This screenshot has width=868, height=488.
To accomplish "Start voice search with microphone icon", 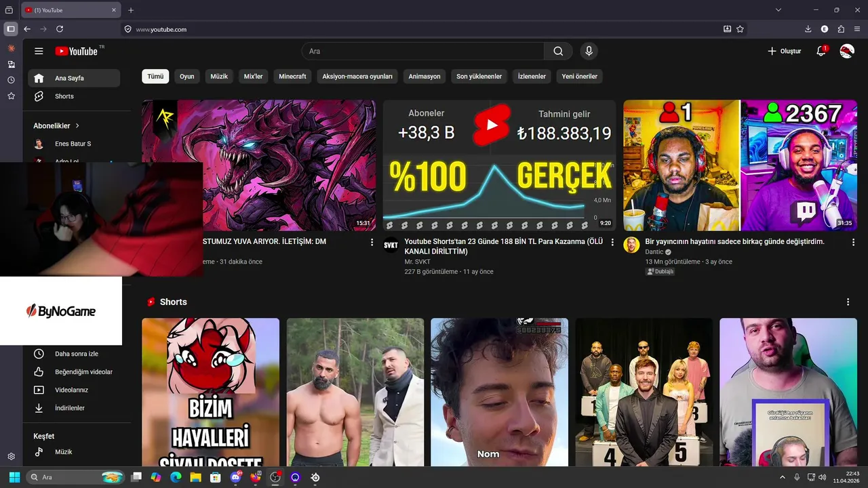I will tap(589, 51).
